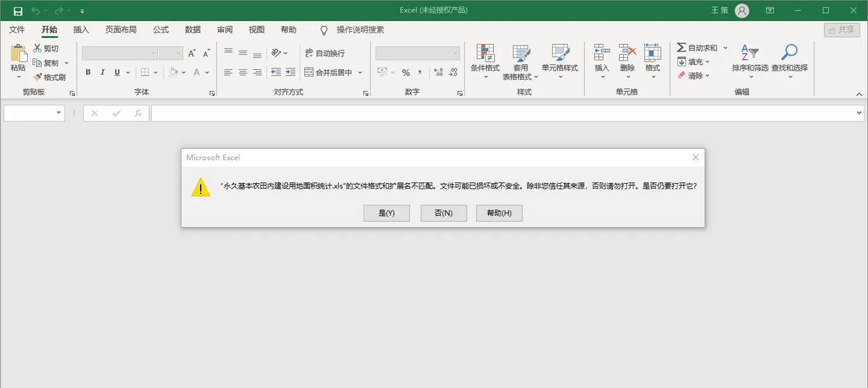The width and height of the screenshot is (868, 388).
Task: Expand the formula bar chevron
Action: pos(859,113)
